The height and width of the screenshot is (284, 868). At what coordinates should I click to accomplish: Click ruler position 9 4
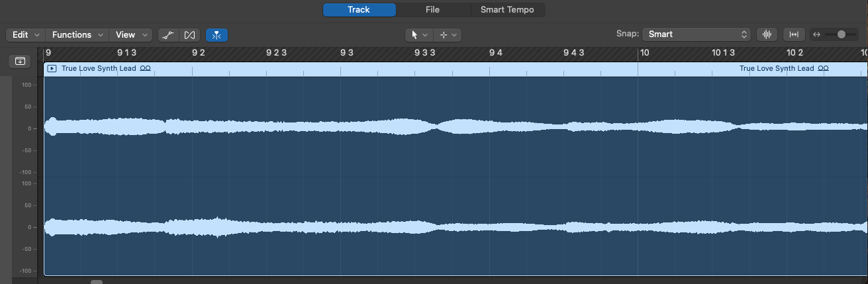click(495, 52)
